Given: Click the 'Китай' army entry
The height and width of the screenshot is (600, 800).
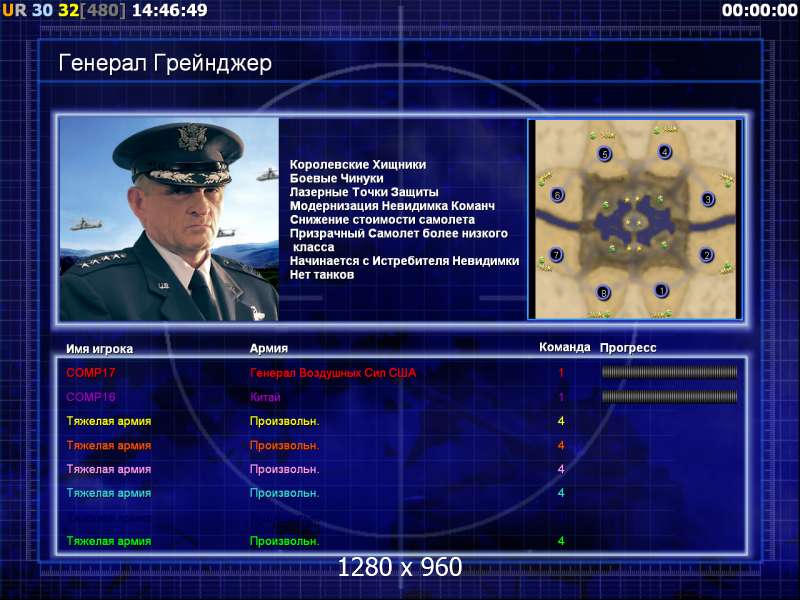Looking at the screenshot, I should pos(265,397).
